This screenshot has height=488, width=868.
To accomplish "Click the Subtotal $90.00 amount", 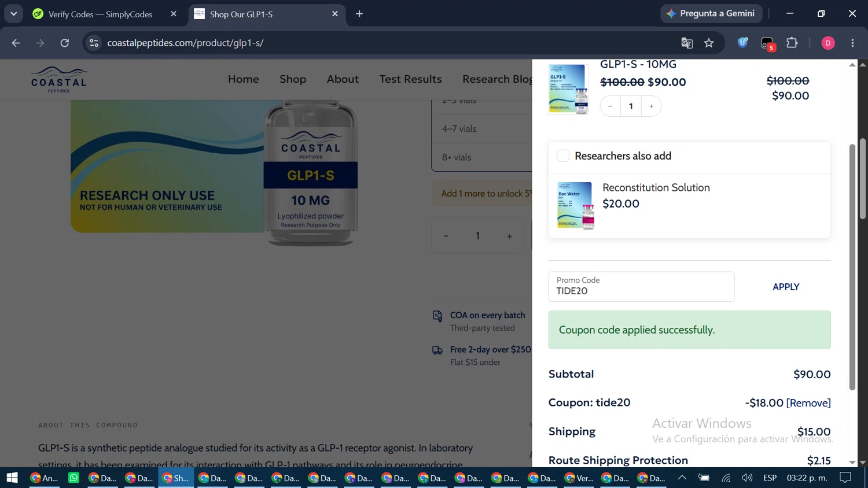I will coord(812,374).
